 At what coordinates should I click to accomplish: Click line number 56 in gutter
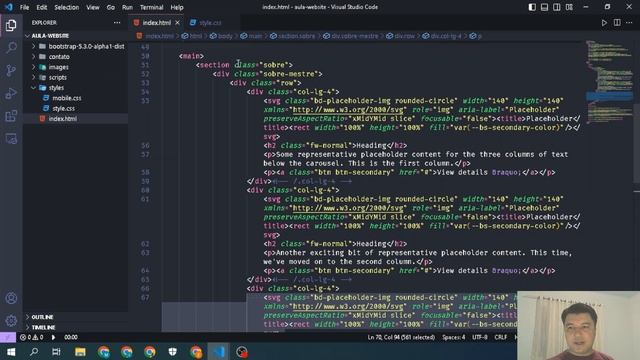(145, 146)
